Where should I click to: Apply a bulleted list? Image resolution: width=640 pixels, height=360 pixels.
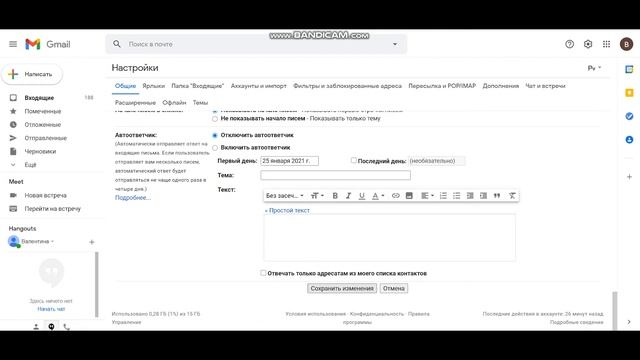click(x=456, y=196)
